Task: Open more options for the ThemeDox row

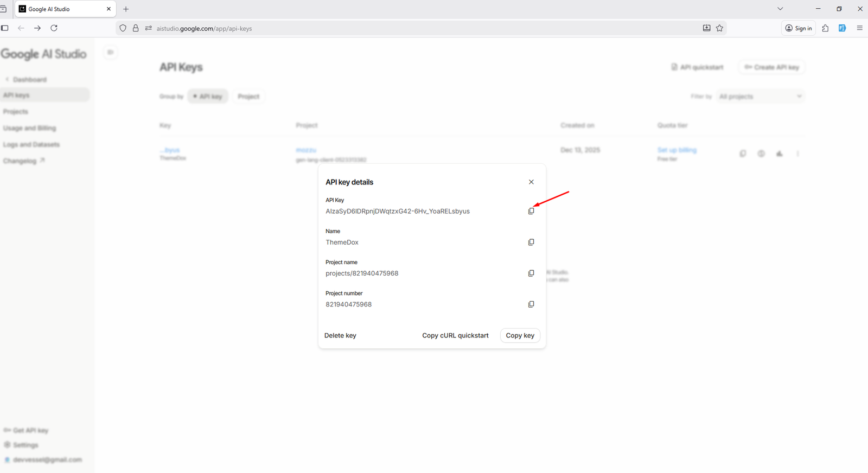Action: 798,154
